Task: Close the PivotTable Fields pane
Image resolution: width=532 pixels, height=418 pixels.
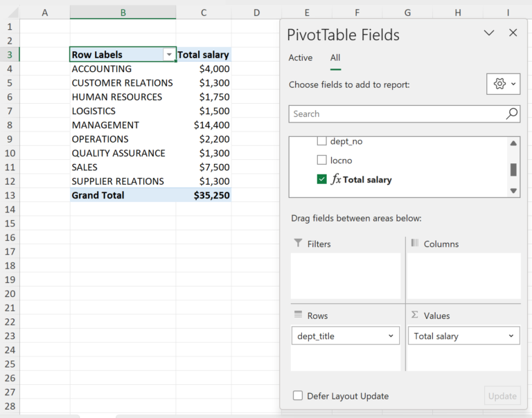Action: pyautogui.click(x=513, y=33)
